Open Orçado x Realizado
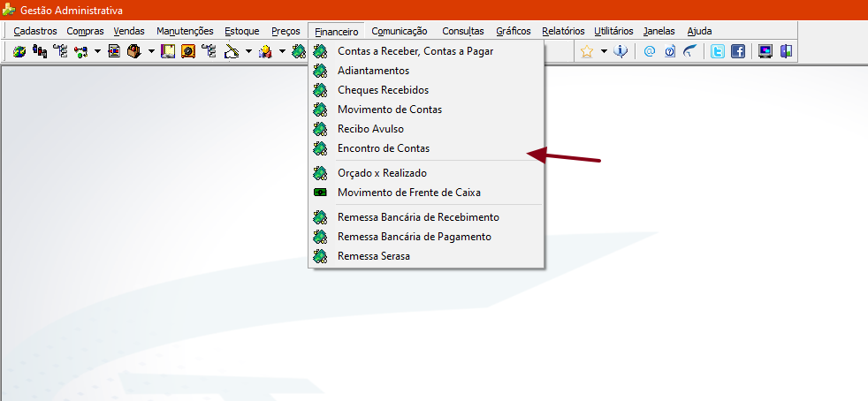Image resolution: width=868 pixels, height=401 pixels. click(426, 173)
